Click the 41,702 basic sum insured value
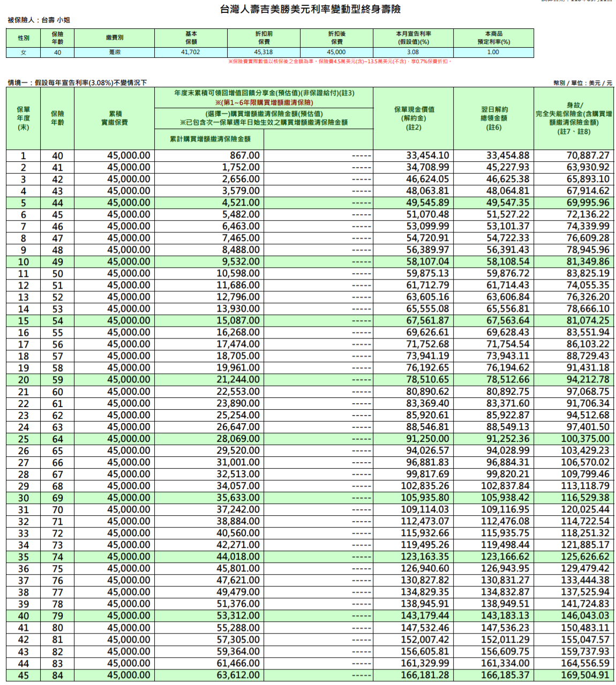The width and height of the screenshot is (616, 685). 191,52
